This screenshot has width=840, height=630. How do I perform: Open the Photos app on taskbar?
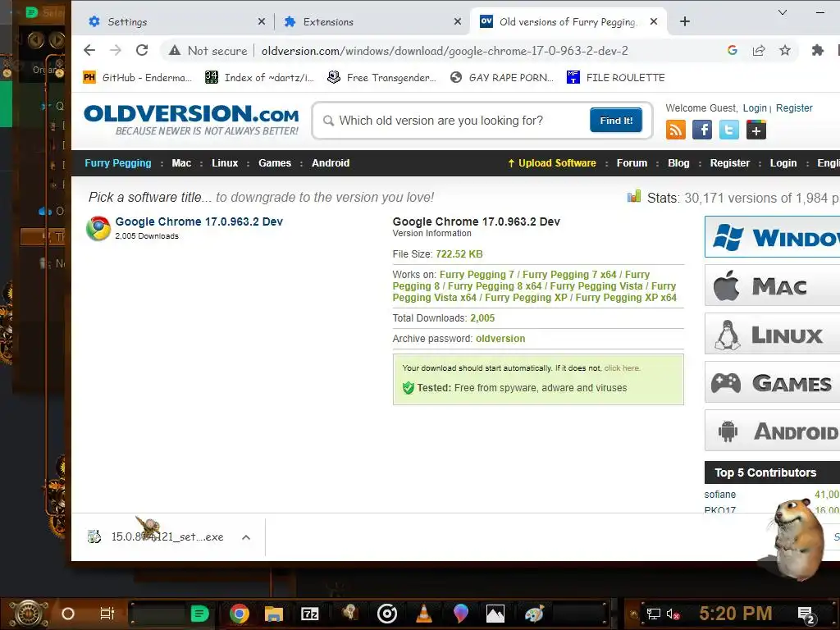[495, 614]
